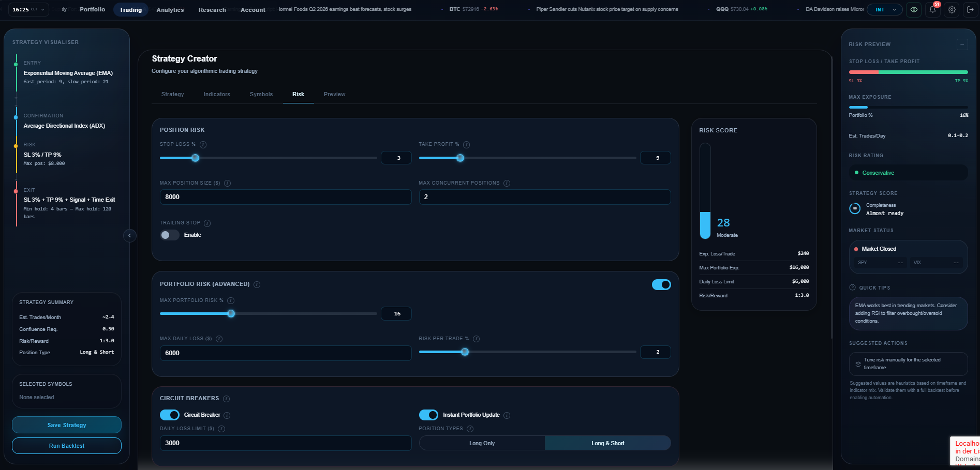The height and width of the screenshot is (470, 980).
Task: Click the Max Daily Loss info icon
Action: [x=219, y=339]
